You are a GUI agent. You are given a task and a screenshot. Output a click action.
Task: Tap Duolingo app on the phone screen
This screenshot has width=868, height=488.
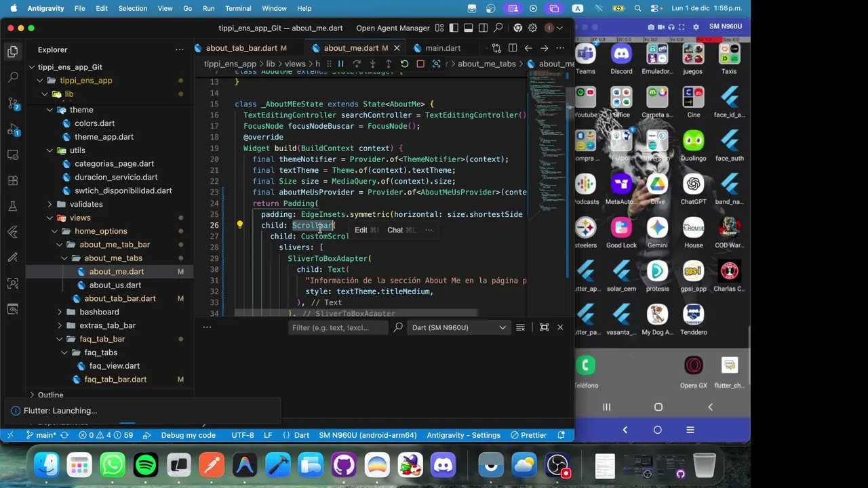click(x=693, y=146)
